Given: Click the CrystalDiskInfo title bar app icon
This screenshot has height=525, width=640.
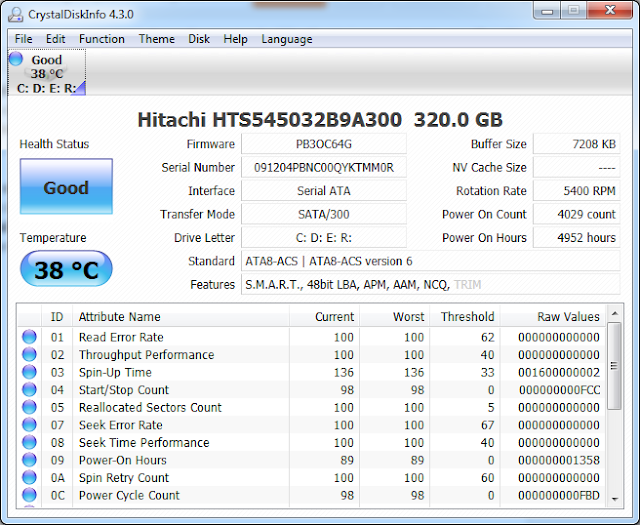Looking at the screenshot, I should pyautogui.click(x=16, y=15).
